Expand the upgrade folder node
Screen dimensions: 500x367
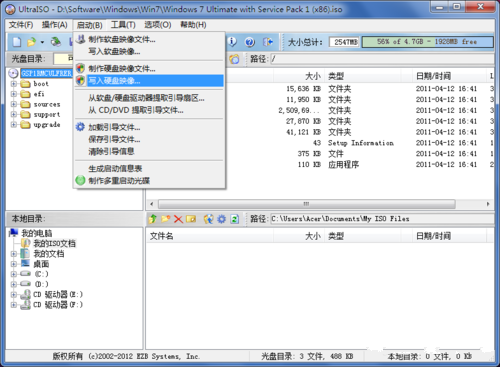click(14, 125)
